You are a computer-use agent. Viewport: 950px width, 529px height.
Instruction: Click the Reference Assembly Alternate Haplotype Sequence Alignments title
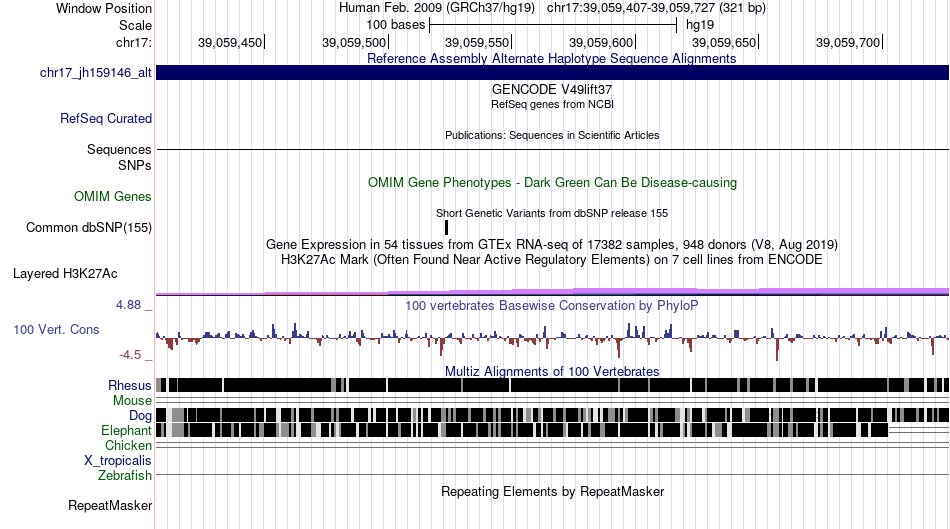click(x=552, y=58)
